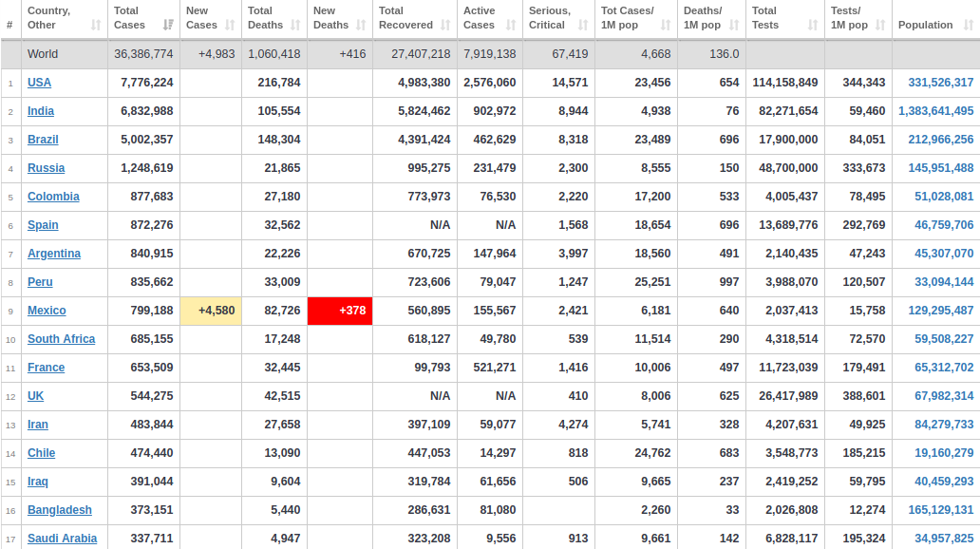Image resolution: width=980 pixels, height=549 pixels.
Task: Open South Africa population link 59,508,227
Action: click(x=944, y=339)
